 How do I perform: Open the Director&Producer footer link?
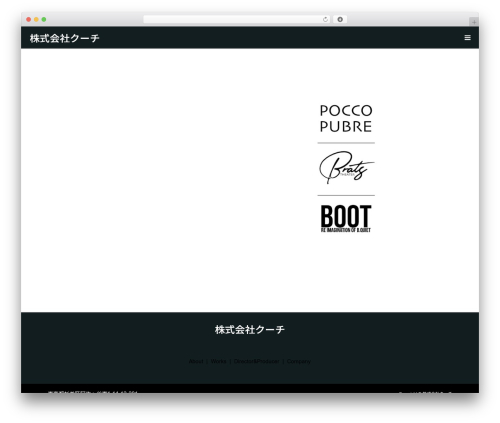256,361
